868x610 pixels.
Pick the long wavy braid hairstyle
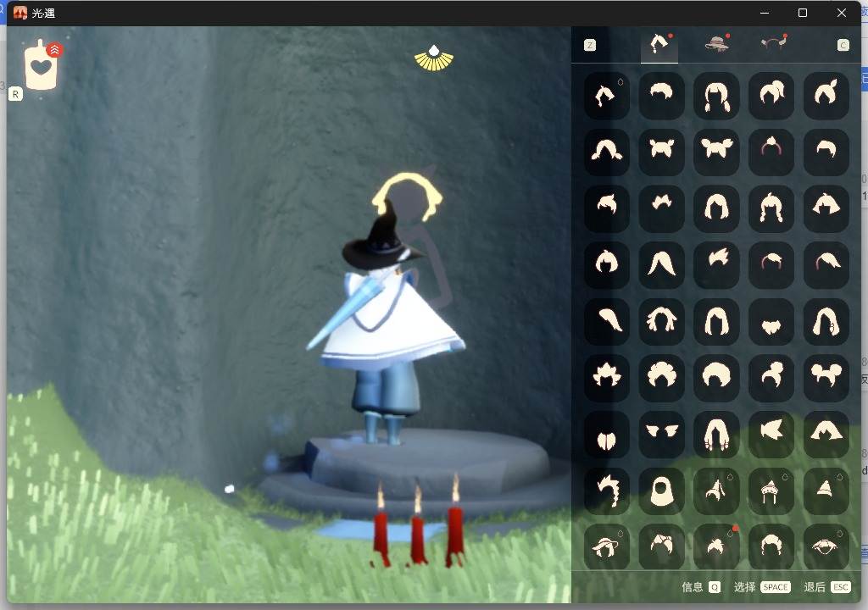tap(607, 491)
